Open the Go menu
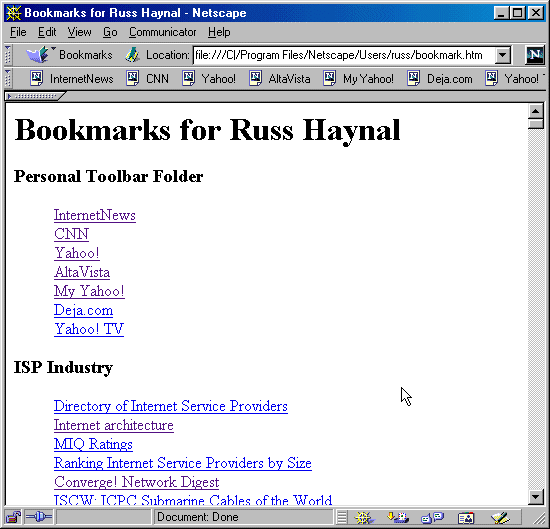Image resolution: width=550 pixels, height=529 pixels. 110,32
